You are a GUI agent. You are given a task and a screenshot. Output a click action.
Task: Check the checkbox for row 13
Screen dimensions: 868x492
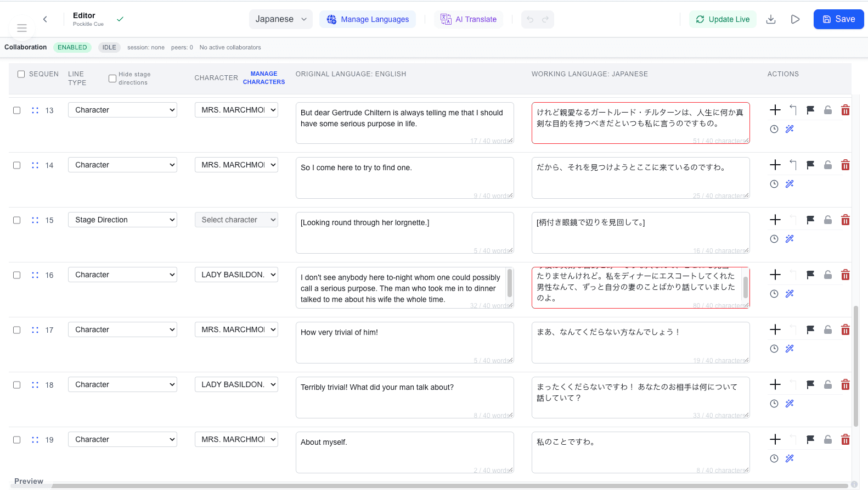point(16,110)
